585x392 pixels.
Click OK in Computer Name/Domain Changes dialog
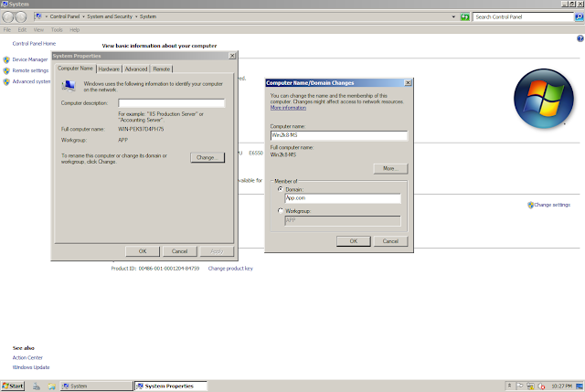pos(354,241)
